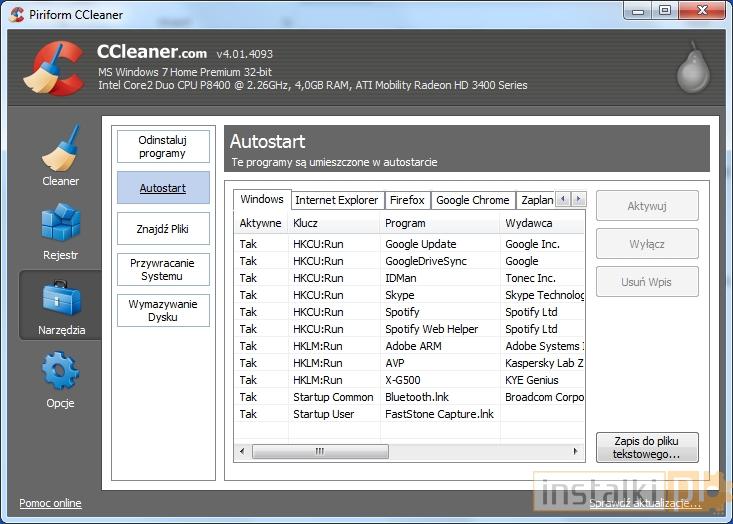The width and height of the screenshot is (733, 524).
Task: Switch to the Zaplan tab
Action: coord(536,200)
